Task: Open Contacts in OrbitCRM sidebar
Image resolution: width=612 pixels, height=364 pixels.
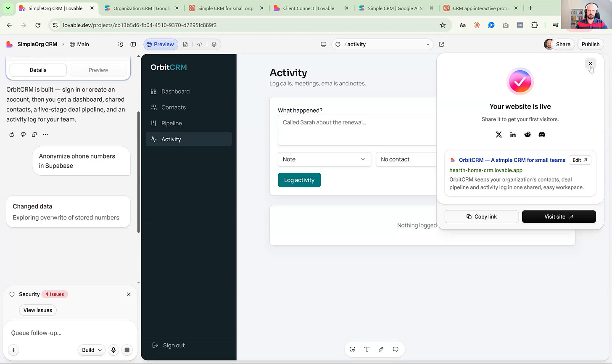Action: (188, 107)
